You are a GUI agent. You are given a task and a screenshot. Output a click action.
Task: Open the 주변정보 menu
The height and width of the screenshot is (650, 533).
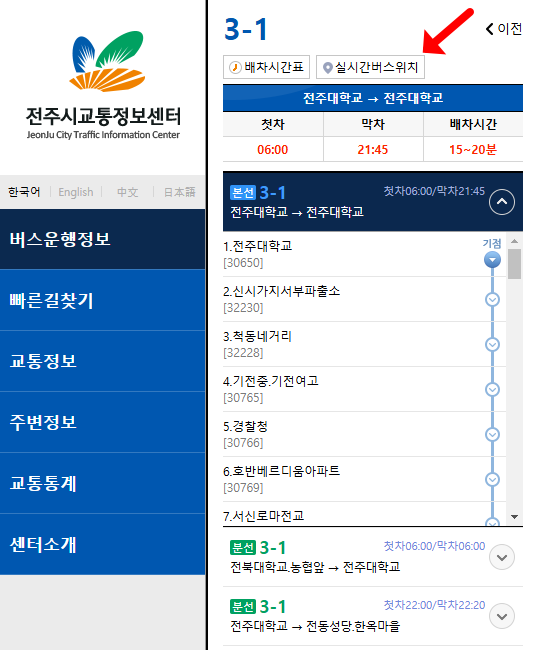click(102, 422)
